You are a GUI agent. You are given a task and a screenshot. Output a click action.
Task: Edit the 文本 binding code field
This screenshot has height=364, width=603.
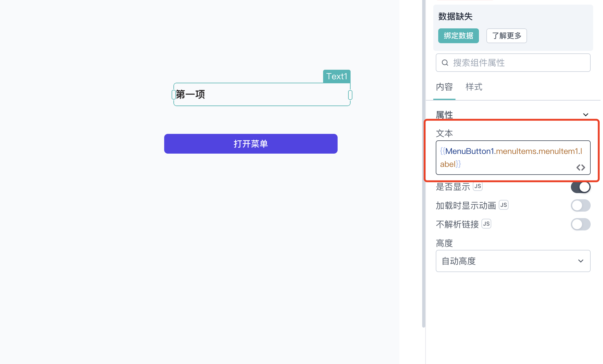click(513, 158)
